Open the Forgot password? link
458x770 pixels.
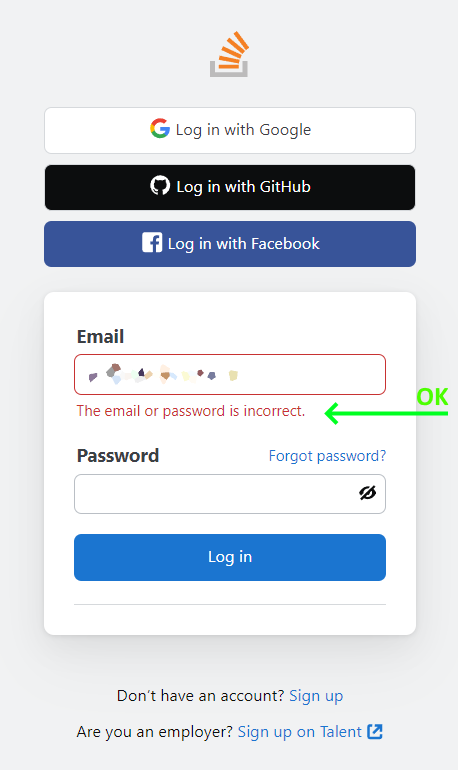coord(327,456)
